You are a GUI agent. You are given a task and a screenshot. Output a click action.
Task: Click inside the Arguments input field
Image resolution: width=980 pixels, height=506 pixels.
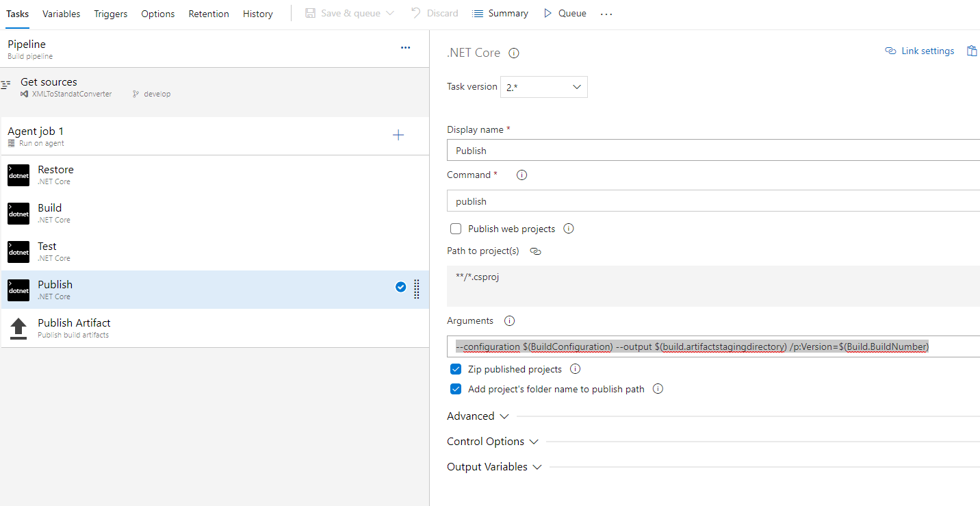684,346
